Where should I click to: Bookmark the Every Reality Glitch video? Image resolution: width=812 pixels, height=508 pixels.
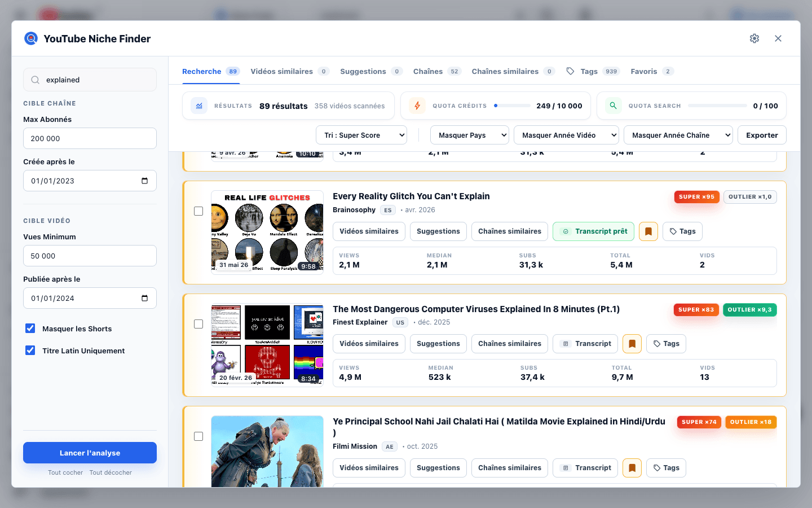pyautogui.click(x=648, y=231)
